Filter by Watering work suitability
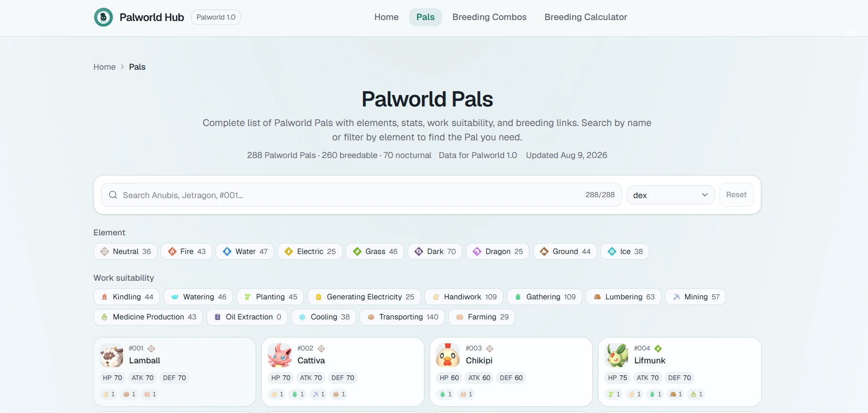 pos(198,297)
